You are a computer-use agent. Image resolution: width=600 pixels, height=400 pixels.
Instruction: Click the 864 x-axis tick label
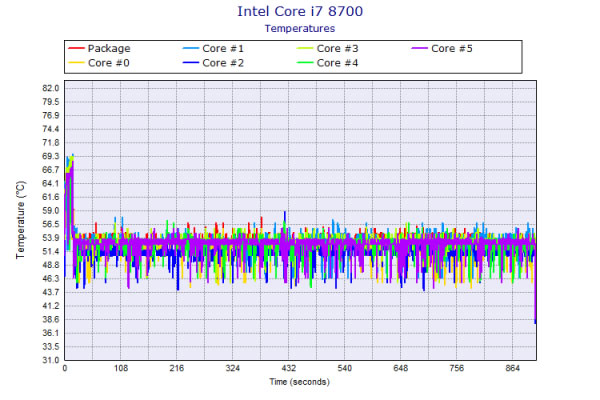[x=513, y=368]
